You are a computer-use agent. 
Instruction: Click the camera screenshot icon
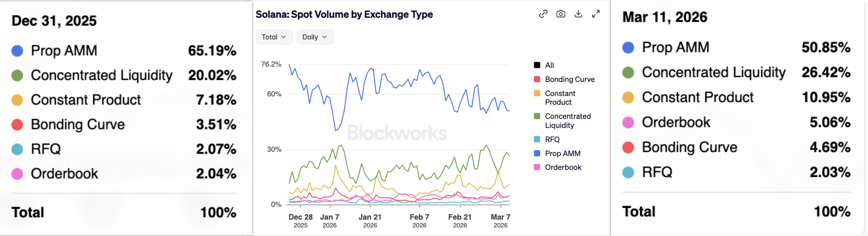561,14
